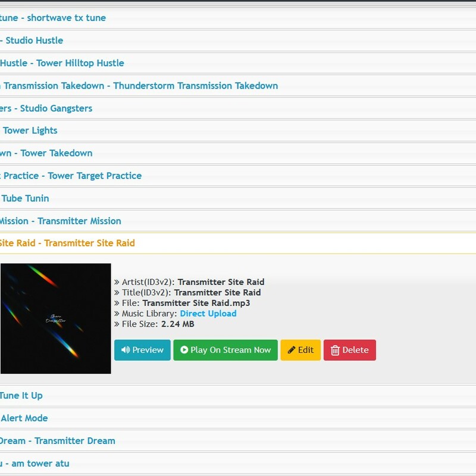Click the yellow Edit button
The width and height of the screenshot is (476, 476).
coord(300,350)
